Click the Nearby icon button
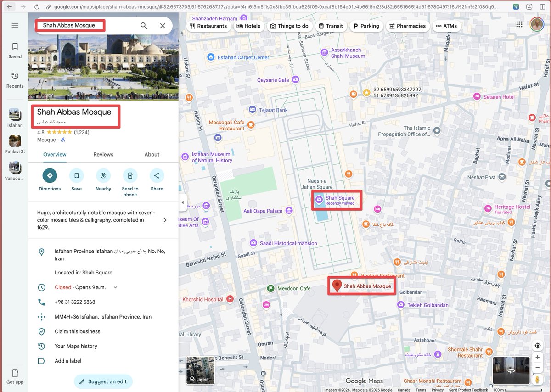 pyautogui.click(x=103, y=175)
